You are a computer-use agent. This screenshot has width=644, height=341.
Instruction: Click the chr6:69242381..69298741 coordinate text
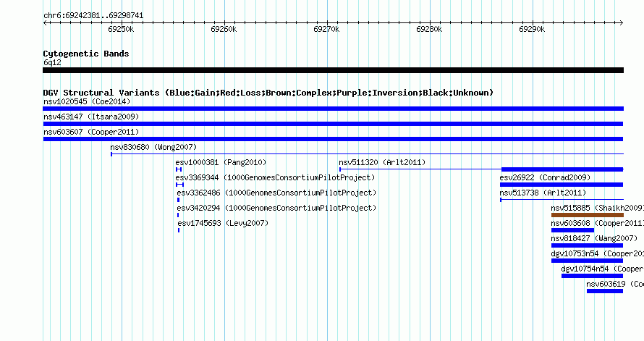(93, 16)
